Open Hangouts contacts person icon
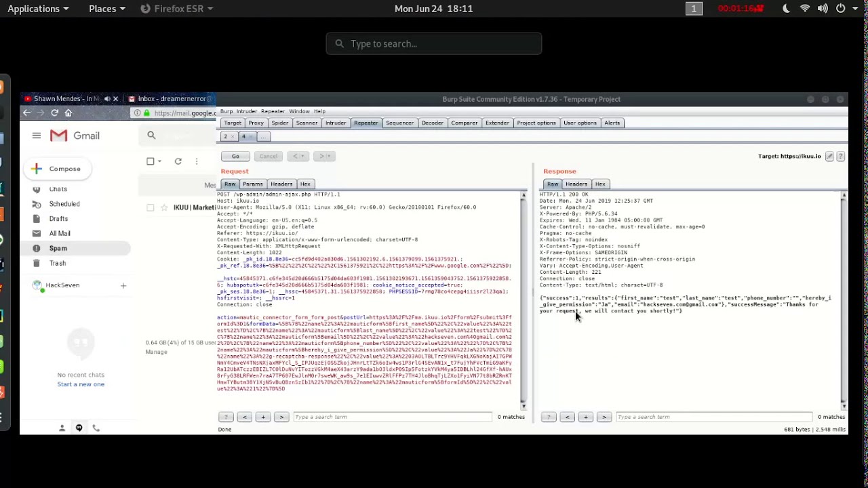The width and height of the screenshot is (868, 488). [62, 428]
